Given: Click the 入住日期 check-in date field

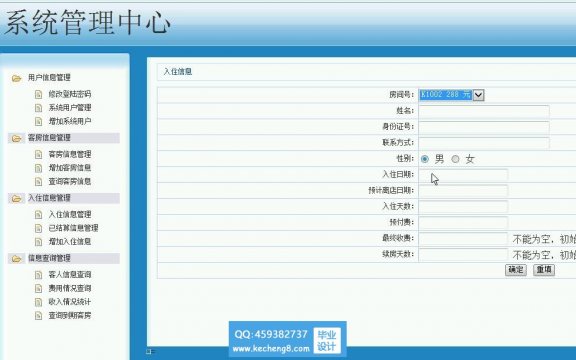Looking at the screenshot, I should tap(463, 174).
